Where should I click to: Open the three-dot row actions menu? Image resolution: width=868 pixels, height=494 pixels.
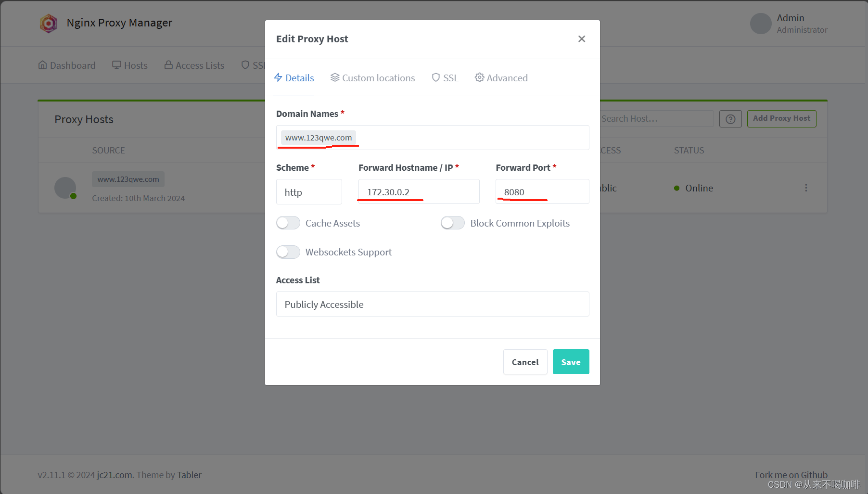click(x=806, y=188)
